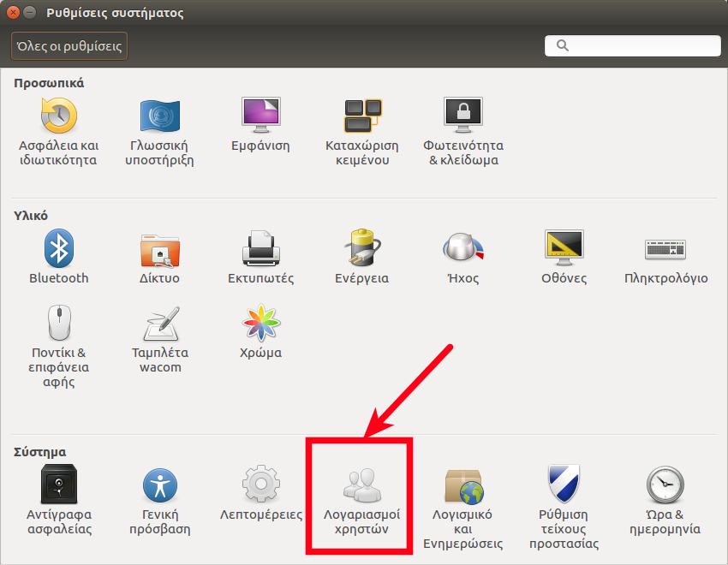The width and height of the screenshot is (728, 565).
Task: Open Bluetooth settings
Action: pyautogui.click(x=58, y=257)
